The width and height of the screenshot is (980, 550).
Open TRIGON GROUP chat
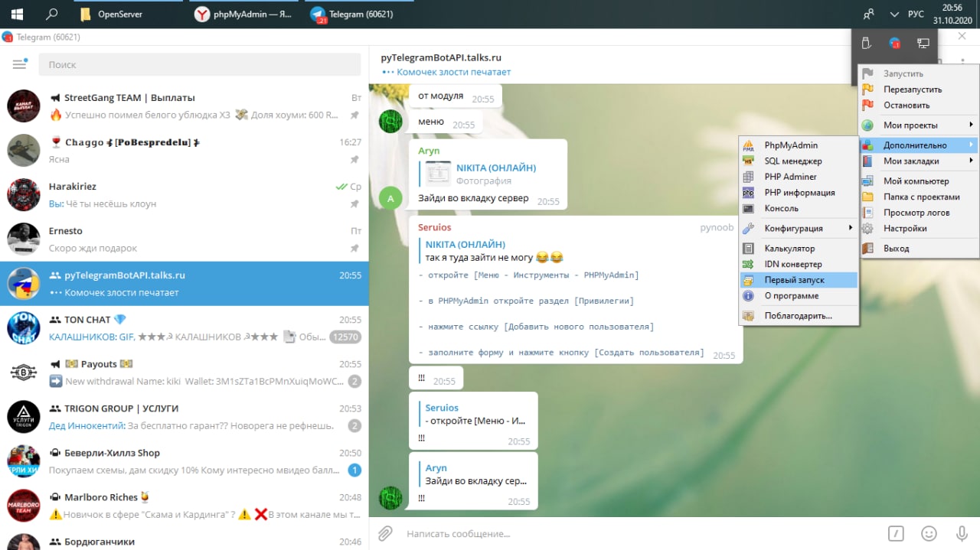pyautogui.click(x=185, y=417)
